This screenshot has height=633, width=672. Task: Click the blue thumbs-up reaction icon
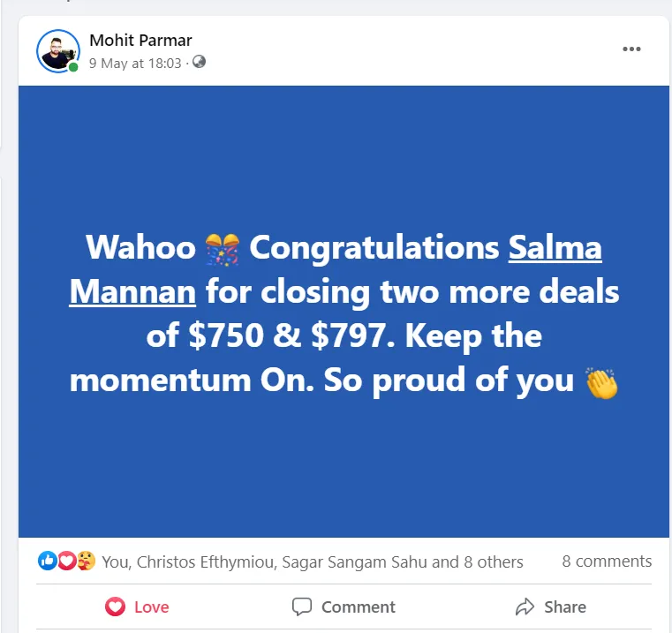click(47, 561)
